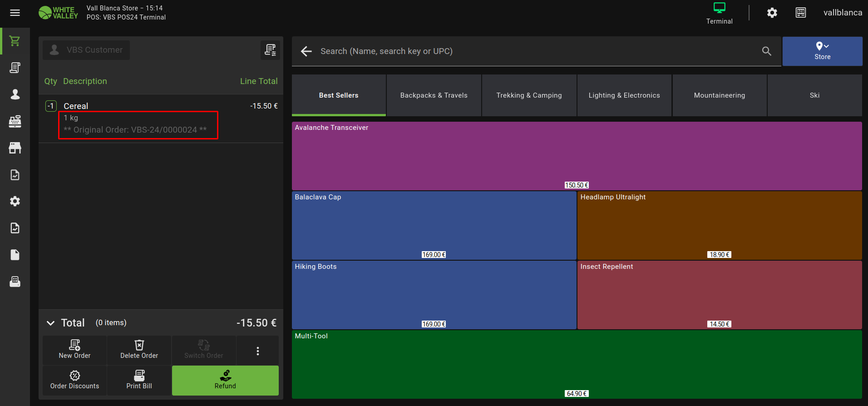Screen dimensions: 868x406
Task: Open the customer profile sidebar icon
Action: pos(15,94)
